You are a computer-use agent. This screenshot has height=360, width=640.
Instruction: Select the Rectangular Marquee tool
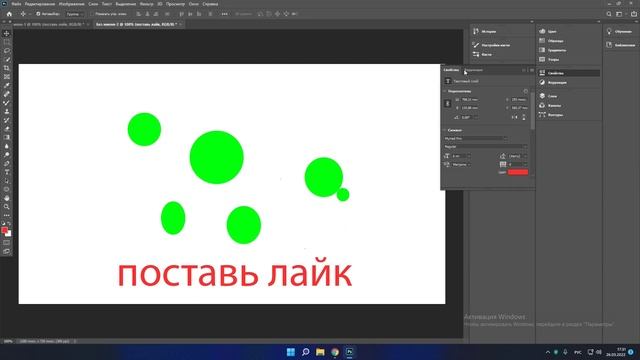coord(7,42)
